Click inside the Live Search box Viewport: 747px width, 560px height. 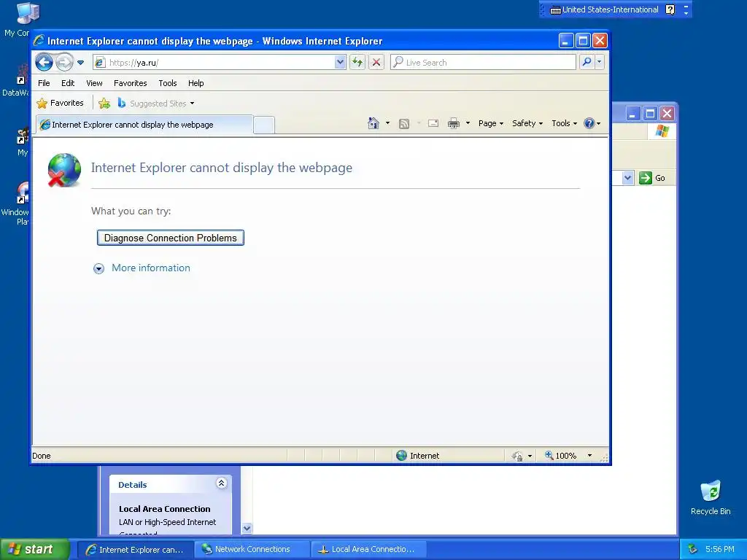tap(483, 63)
